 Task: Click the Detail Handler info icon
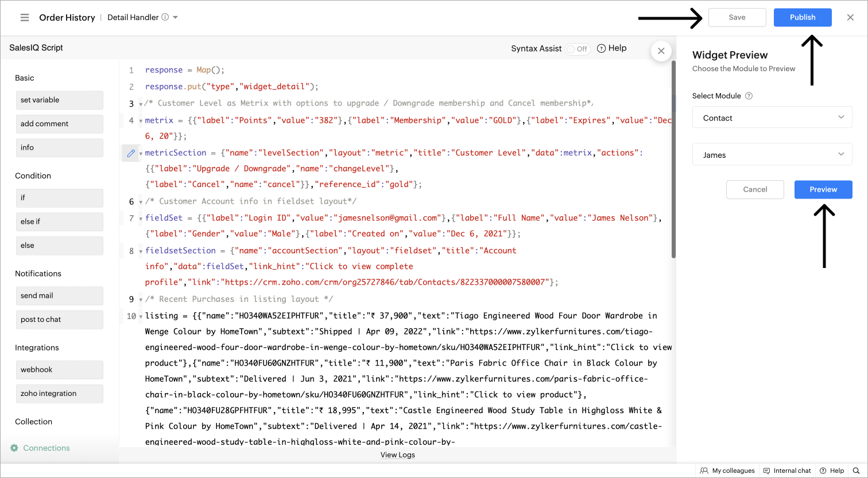[165, 17]
